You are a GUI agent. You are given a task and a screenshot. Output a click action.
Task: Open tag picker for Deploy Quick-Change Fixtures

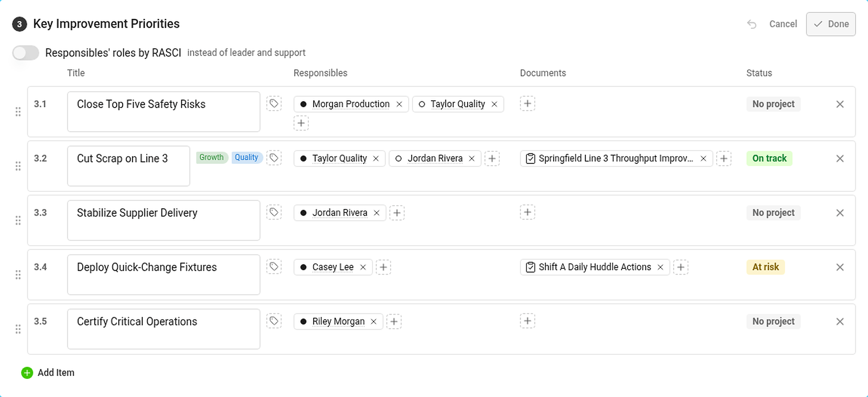click(x=274, y=267)
